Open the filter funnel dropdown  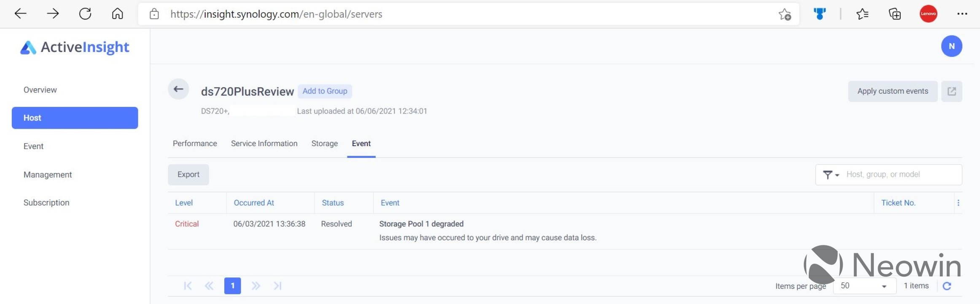[x=831, y=174]
